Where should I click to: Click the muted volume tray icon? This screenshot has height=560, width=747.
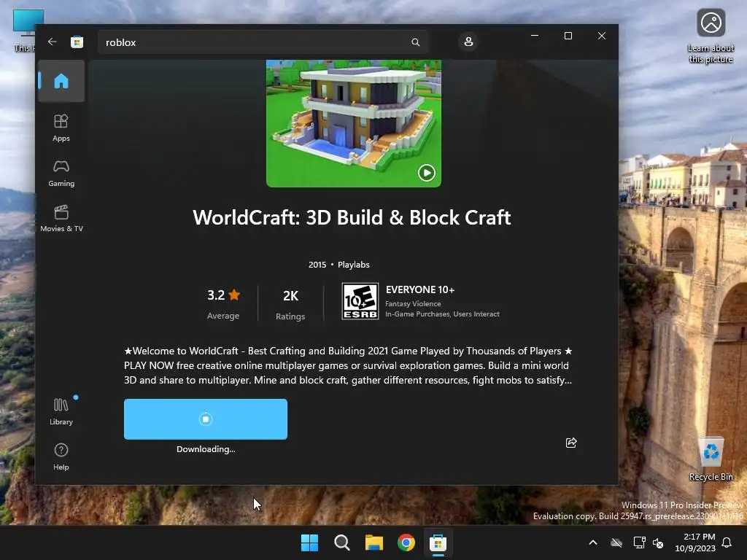[x=658, y=542]
